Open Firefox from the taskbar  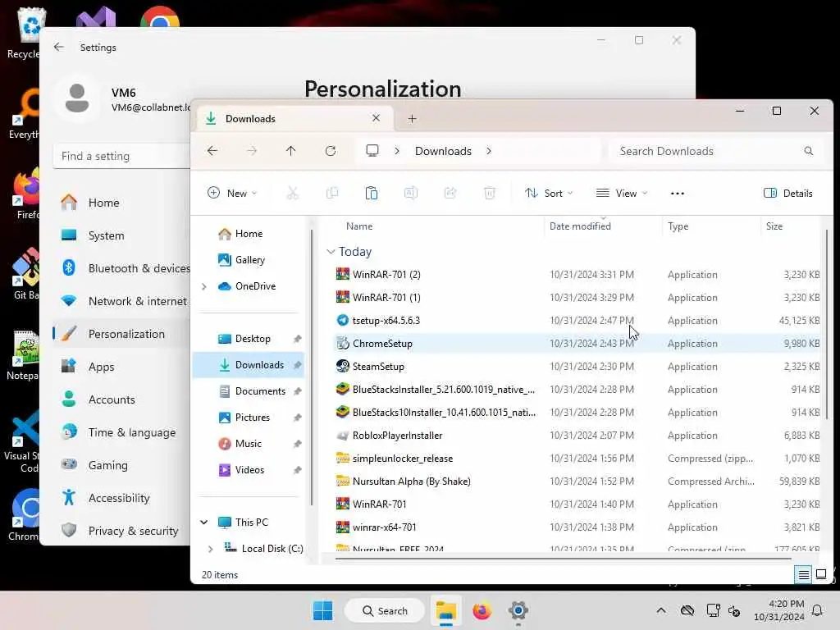tap(482, 610)
